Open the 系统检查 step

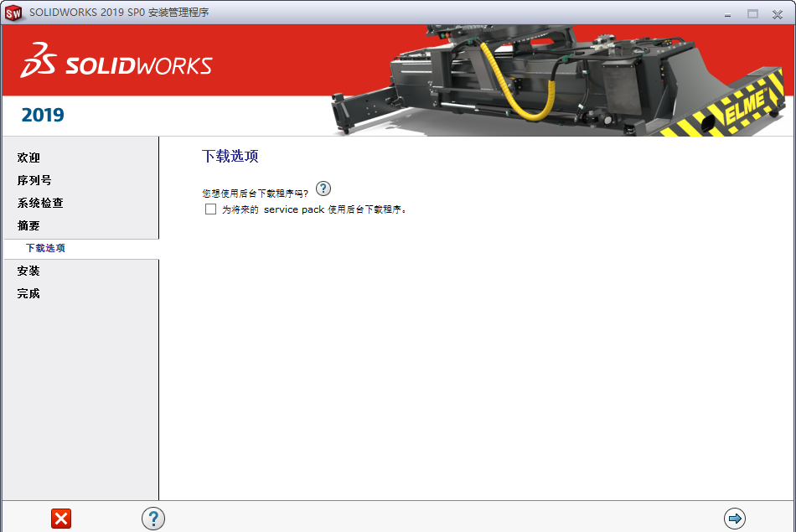40,203
